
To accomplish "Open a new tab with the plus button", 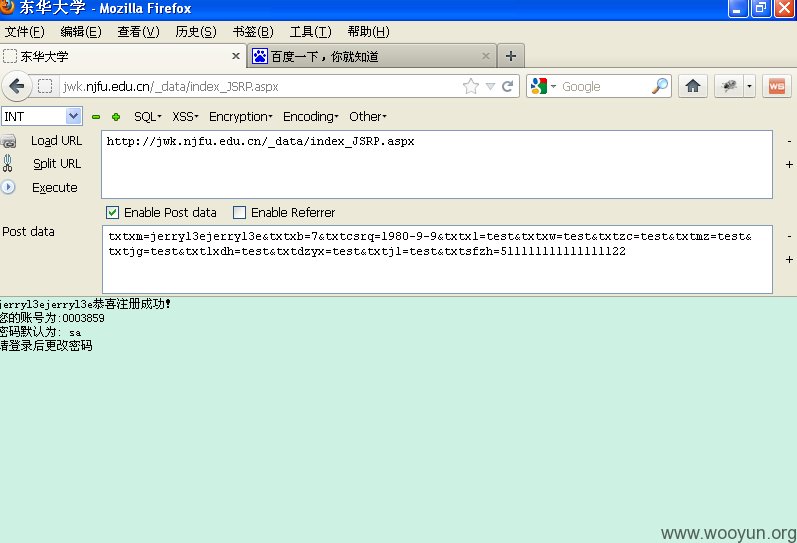I will [511, 56].
